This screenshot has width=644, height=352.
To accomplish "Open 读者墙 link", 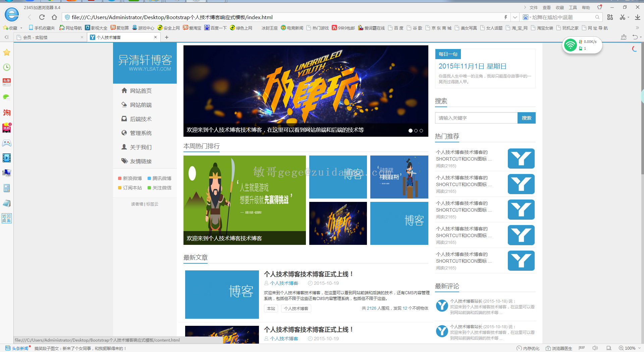I will [137, 204].
